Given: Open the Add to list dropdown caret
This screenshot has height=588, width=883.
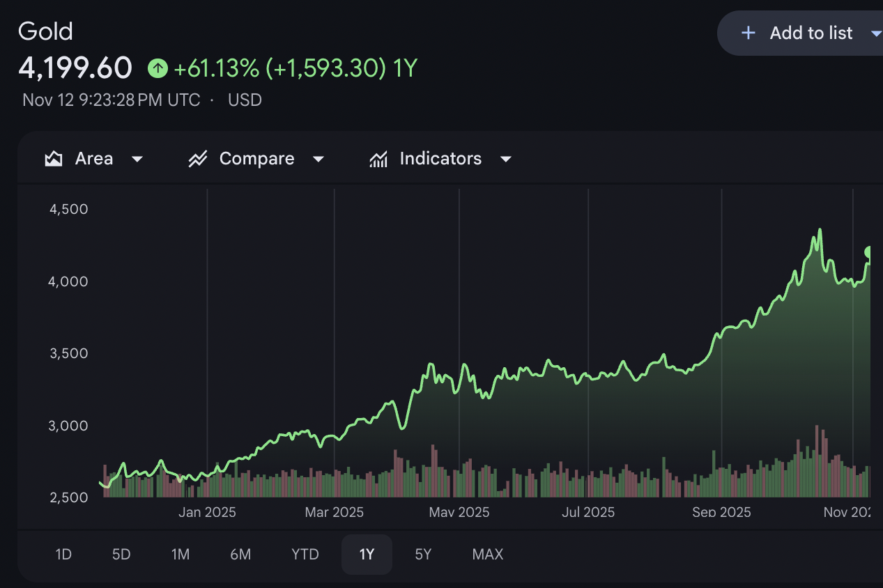Looking at the screenshot, I should [x=875, y=33].
